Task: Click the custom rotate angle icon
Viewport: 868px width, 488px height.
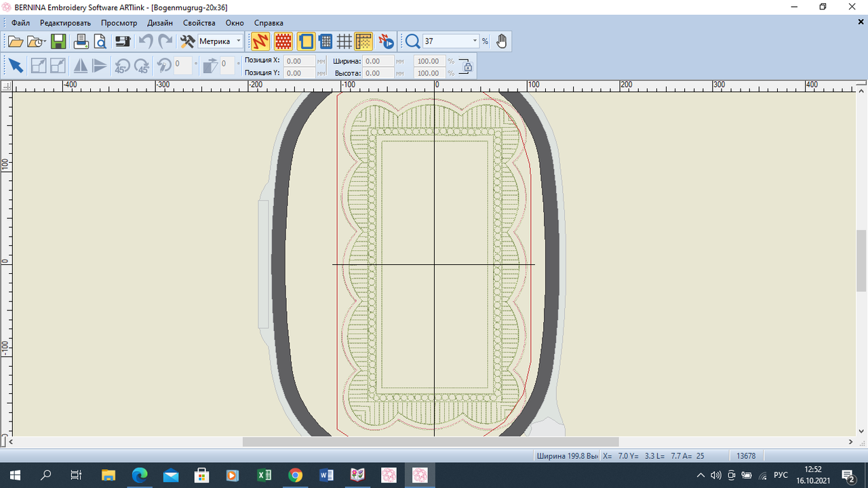Action: 164,66
